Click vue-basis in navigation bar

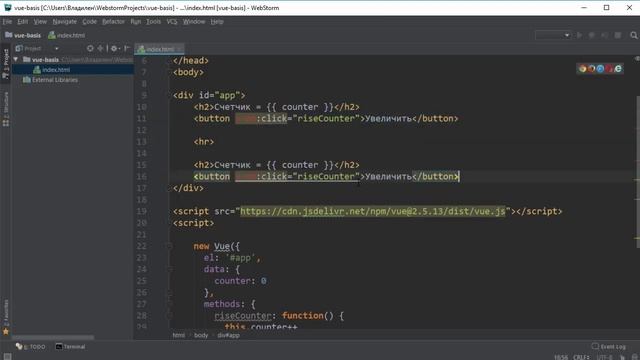[23, 36]
